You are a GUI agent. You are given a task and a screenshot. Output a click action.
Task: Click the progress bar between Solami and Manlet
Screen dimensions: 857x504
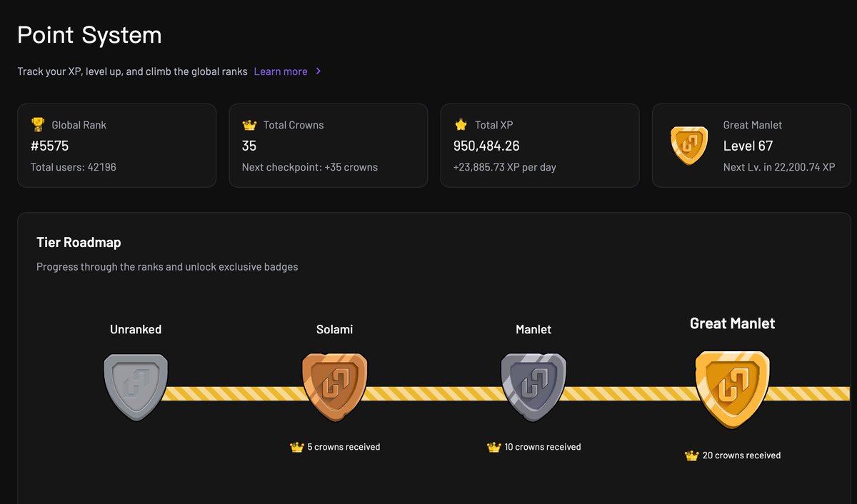(433, 393)
